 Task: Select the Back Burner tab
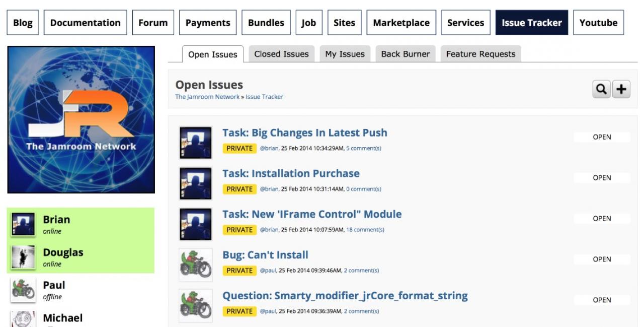(406, 54)
